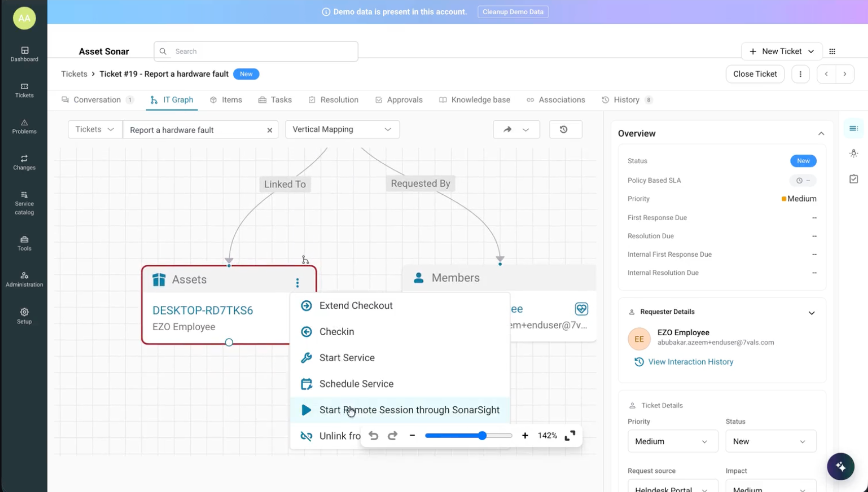Open the apps grid icon
The image size is (868, 492).
tap(832, 51)
